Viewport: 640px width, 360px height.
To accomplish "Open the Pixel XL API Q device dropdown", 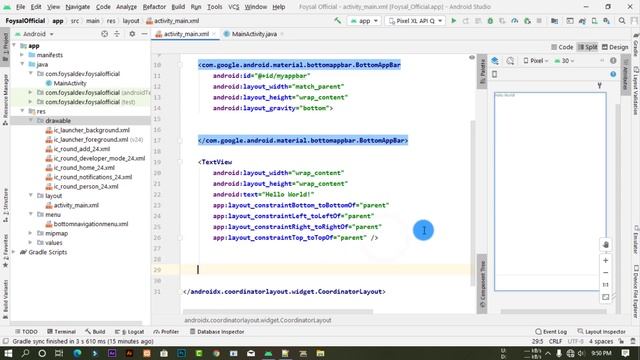I will click(x=416, y=20).
